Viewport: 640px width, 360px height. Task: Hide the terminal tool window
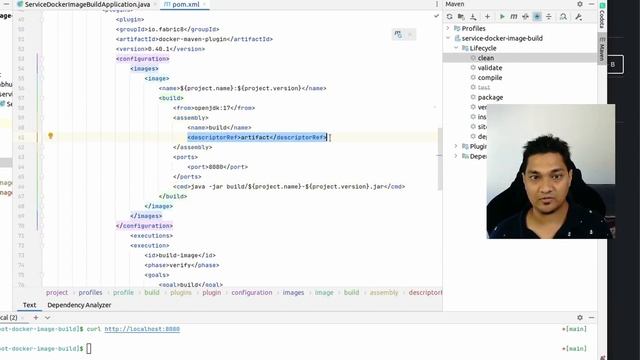[x=591, y=317]
